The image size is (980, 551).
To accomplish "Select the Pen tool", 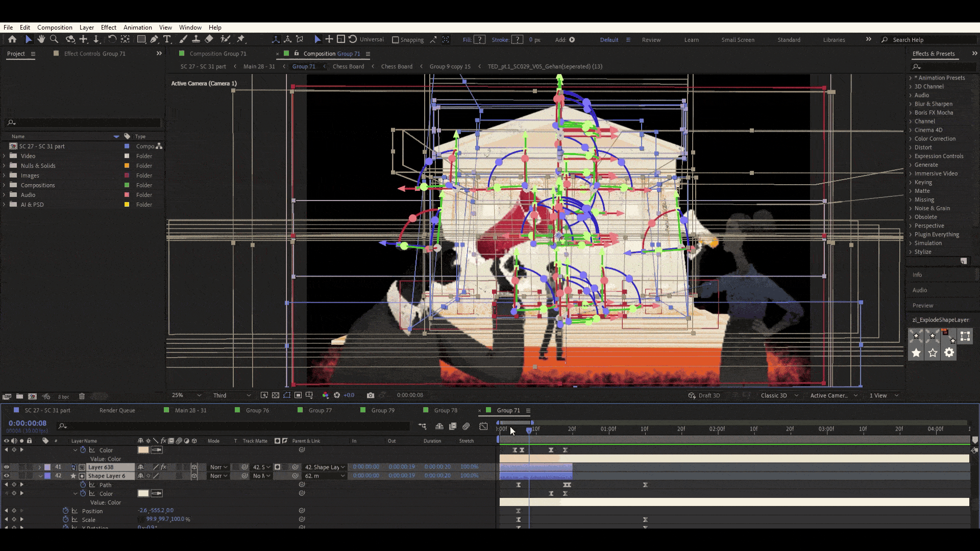I will tap(154, 39).
